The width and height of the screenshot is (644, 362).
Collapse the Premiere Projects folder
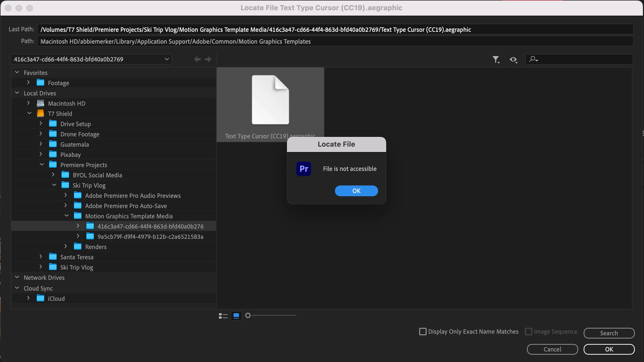[x=42, y=164]
